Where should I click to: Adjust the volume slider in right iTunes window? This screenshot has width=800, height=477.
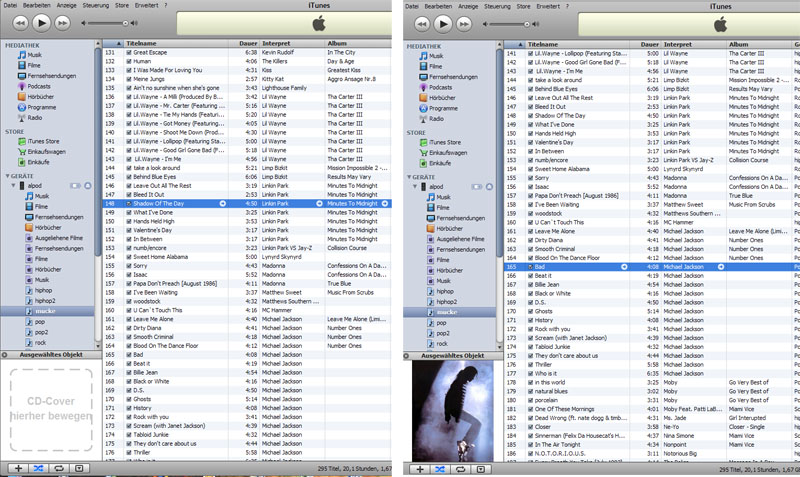coord(527,24)
